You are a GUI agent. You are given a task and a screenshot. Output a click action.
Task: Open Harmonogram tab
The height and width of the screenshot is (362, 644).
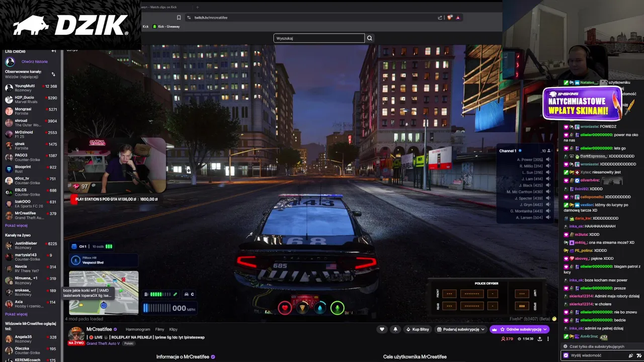(x=137, y=329)
